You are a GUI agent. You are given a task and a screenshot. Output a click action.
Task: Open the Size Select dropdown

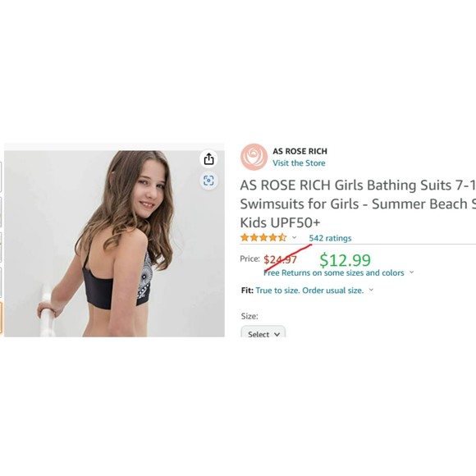[x=263, y=332]
